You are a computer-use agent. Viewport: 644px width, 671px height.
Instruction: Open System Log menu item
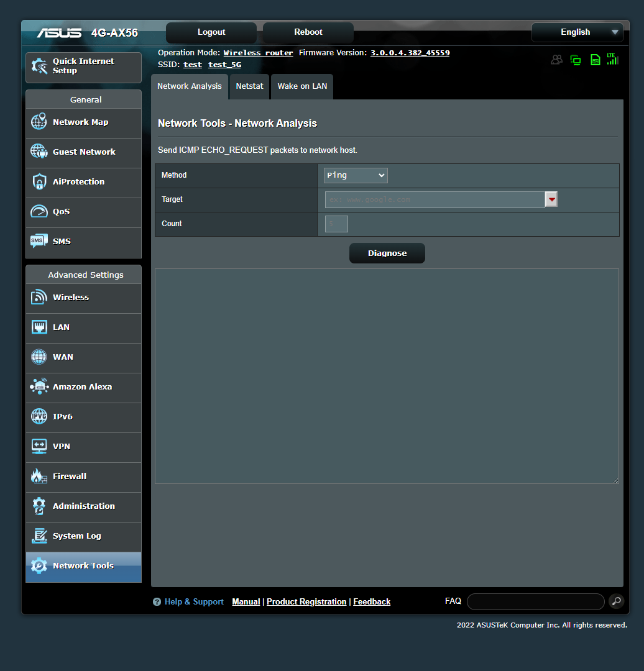click(x=83, y=537)
